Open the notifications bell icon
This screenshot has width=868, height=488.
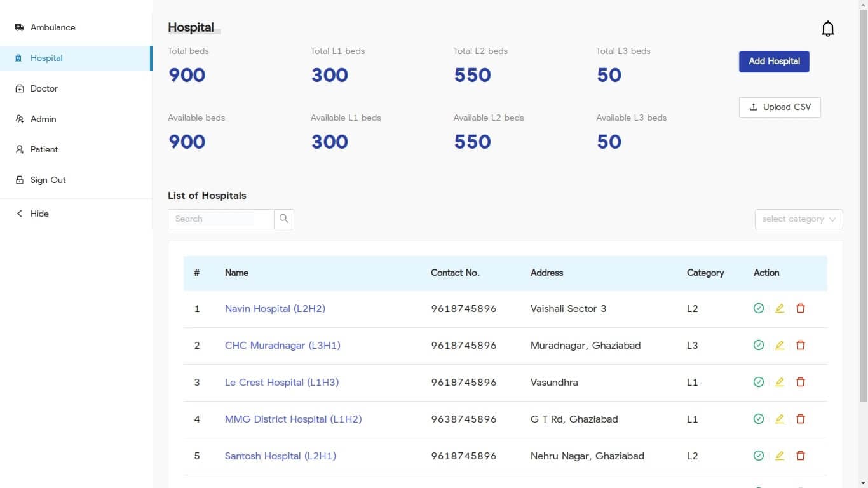[827, 29]
